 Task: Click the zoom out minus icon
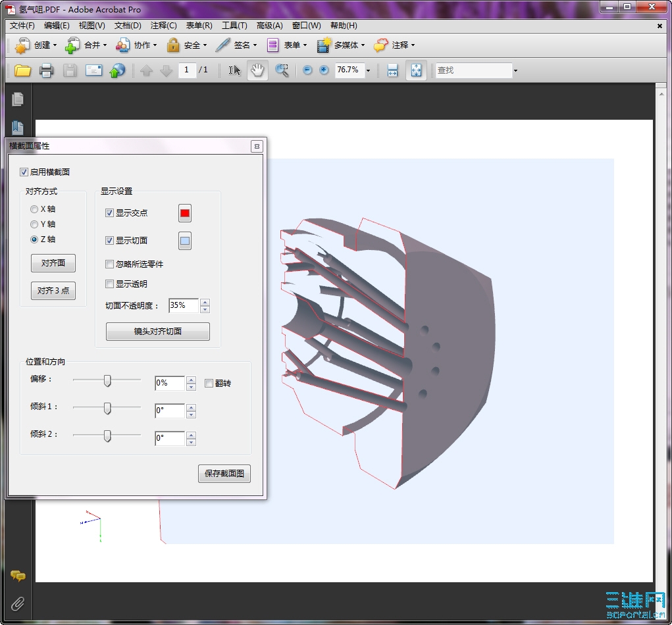click(x=307, y=70)
